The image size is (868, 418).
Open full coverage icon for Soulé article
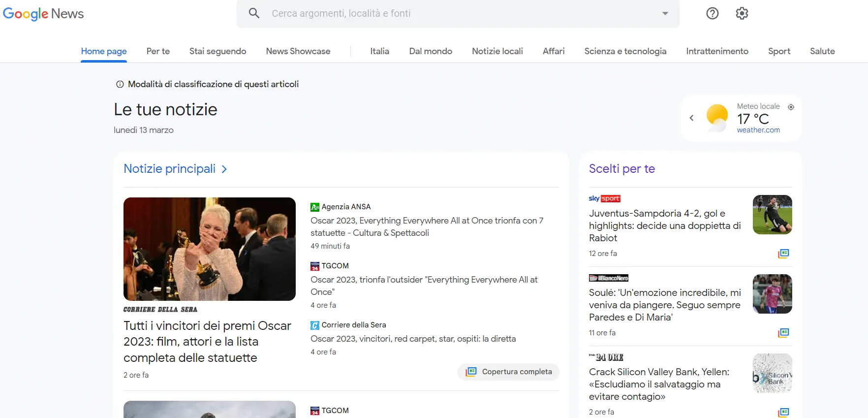click(783, 333)
